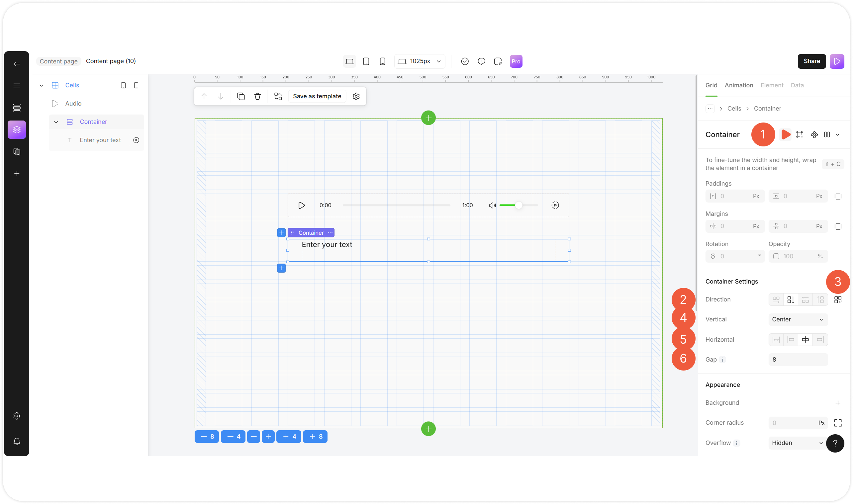Click the Share button
The width and height of the screenshot is (853, 504).
811,61
